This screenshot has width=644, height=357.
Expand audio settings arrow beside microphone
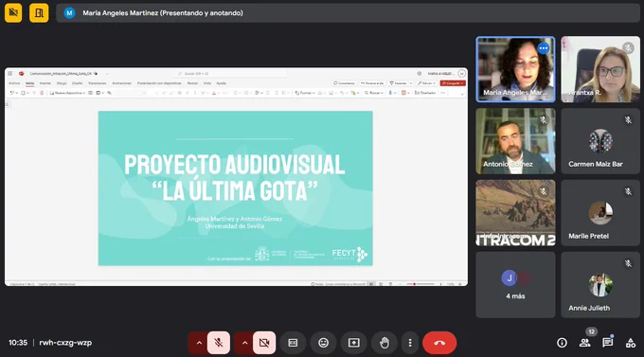coord(199,343)
